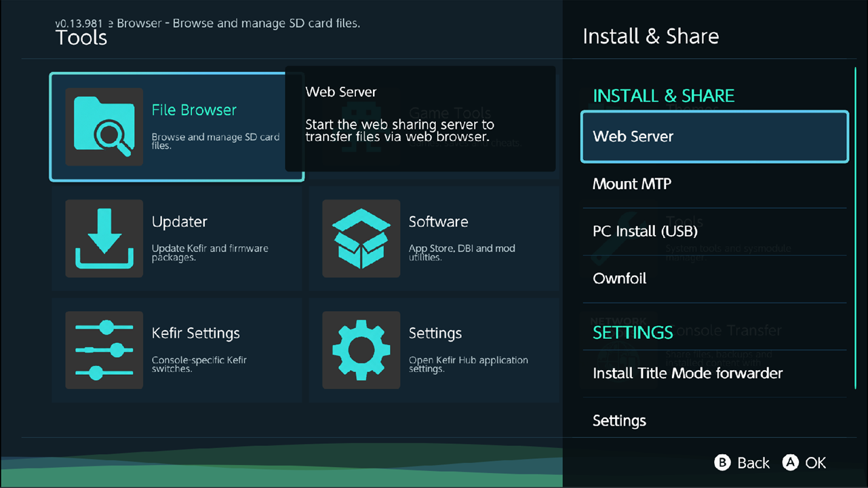The image size is (868, 488).
Task: Open the File Browser folder icon
Action: coord(104,127)
